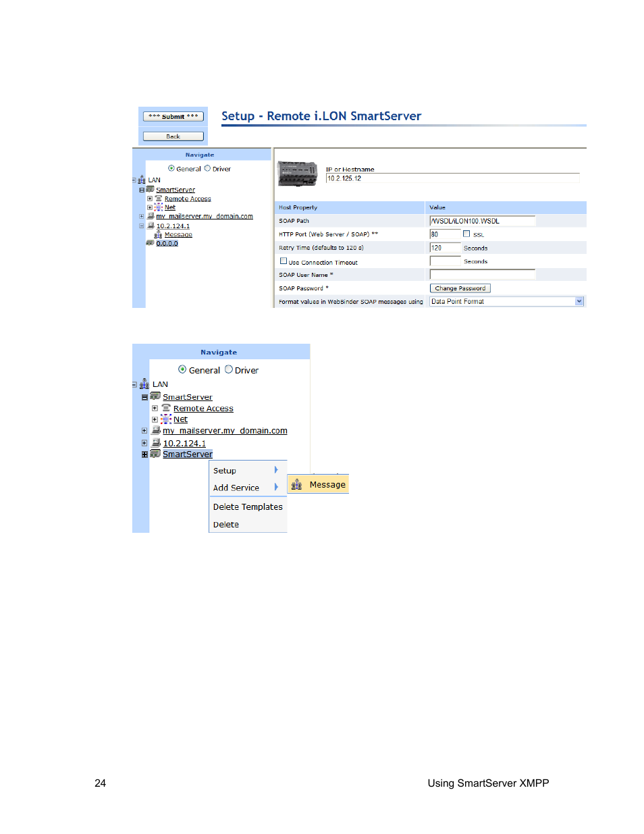Select General radio on the Setup page
Screen dimensions: 644x834
coord(171,168)
